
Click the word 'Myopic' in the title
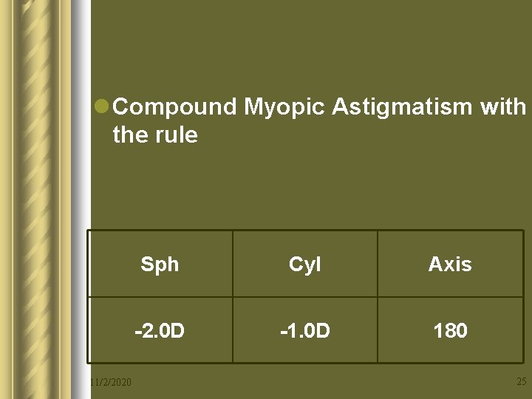click(284, 108)
